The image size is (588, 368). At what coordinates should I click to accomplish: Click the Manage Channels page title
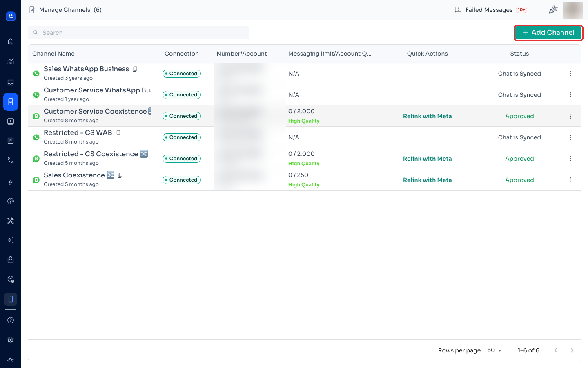click(65, 10)
